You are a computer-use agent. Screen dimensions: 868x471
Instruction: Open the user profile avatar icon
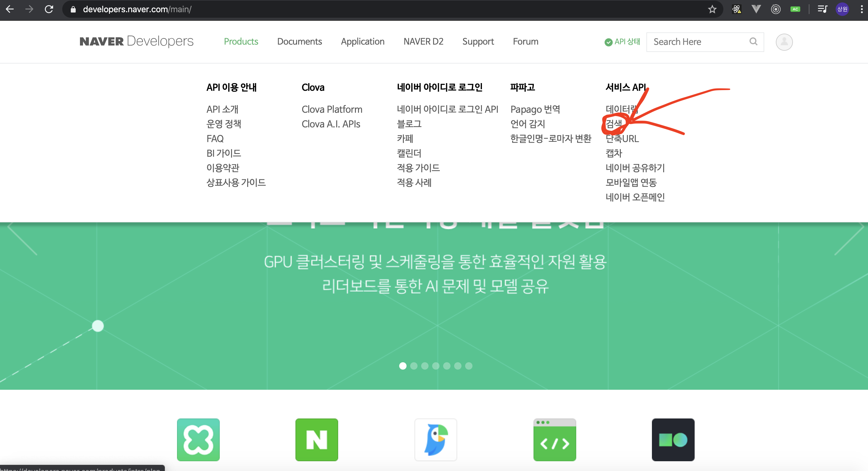tap(784, 42)
